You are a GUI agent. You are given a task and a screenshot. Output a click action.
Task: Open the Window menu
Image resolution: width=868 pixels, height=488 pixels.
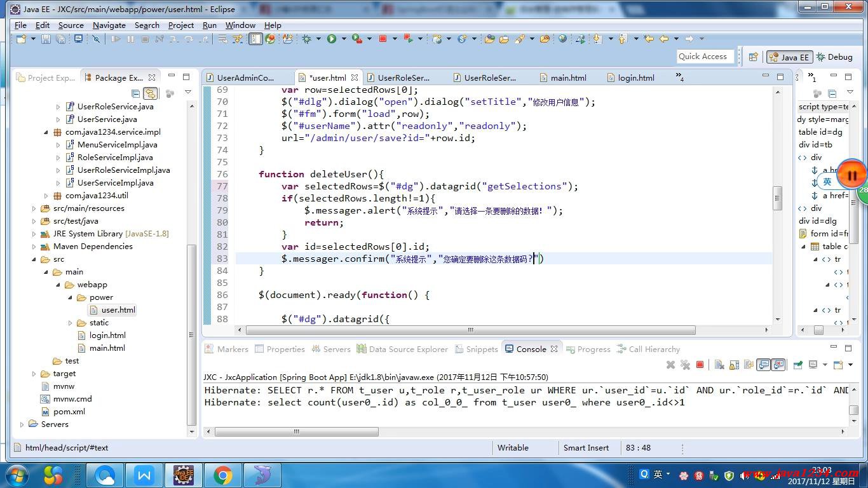click(x=240, y=25)
